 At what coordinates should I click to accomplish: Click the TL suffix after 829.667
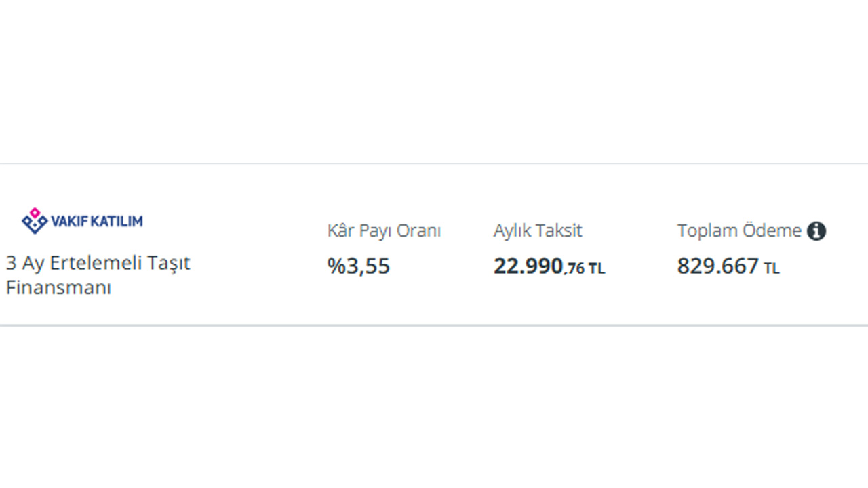click(772, 268)
